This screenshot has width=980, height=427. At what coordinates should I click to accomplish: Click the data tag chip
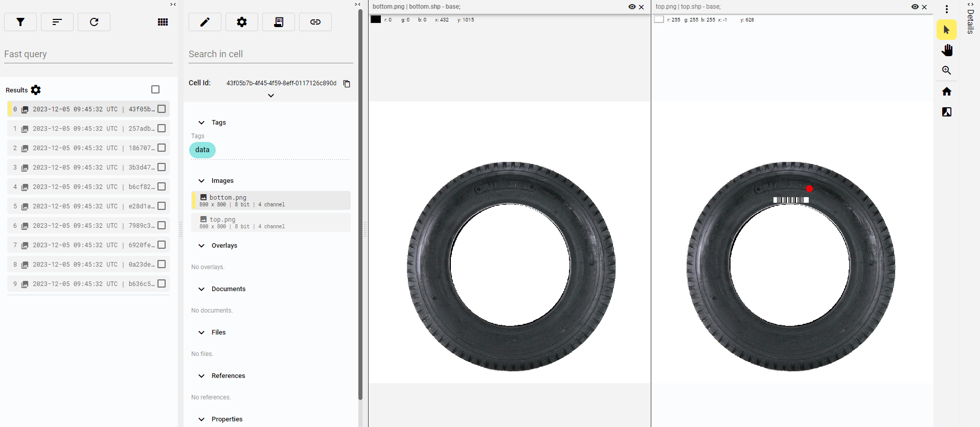[202, 150]
